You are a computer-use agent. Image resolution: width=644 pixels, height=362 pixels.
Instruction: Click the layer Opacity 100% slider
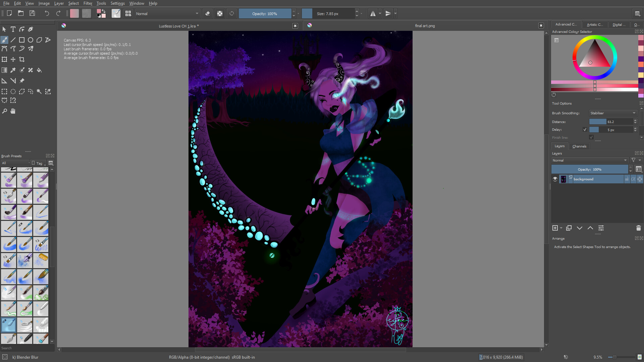[590, 170]
